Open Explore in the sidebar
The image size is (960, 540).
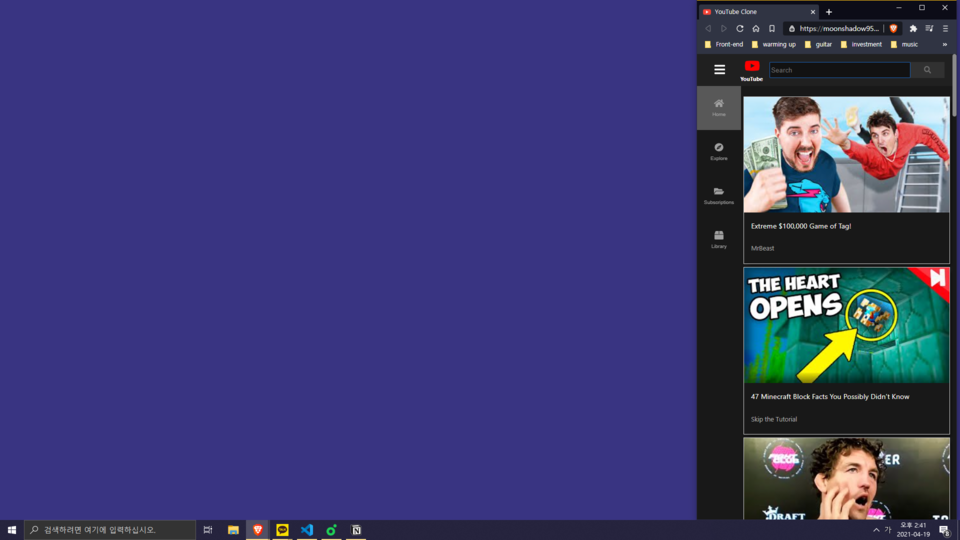point(719,152)
